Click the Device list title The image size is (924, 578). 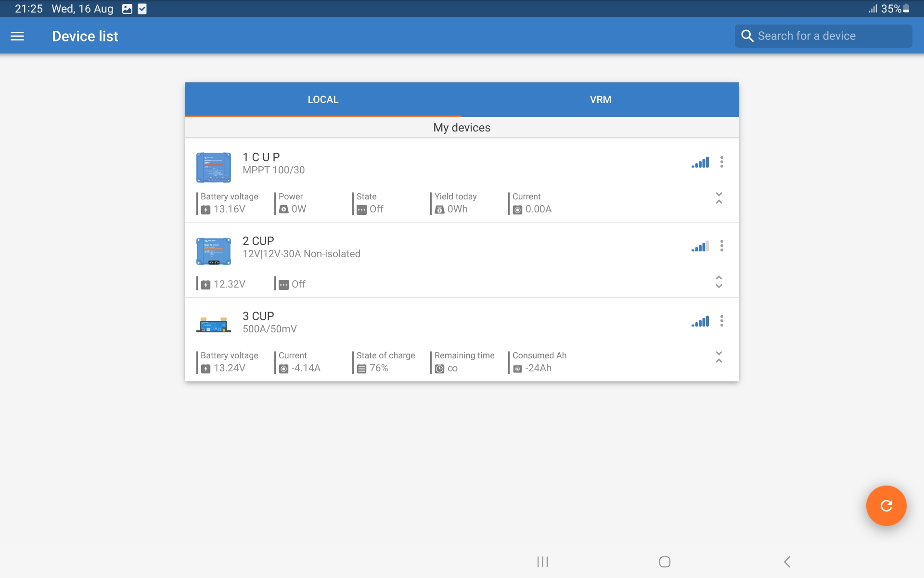tap(85, 36)
